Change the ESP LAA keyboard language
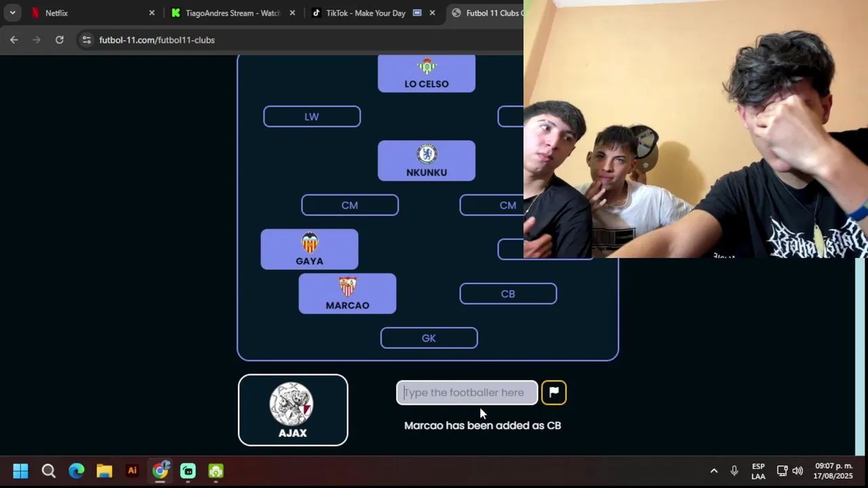Image resolution: width=868 pixels, height=488 pixels. point(758,471)
